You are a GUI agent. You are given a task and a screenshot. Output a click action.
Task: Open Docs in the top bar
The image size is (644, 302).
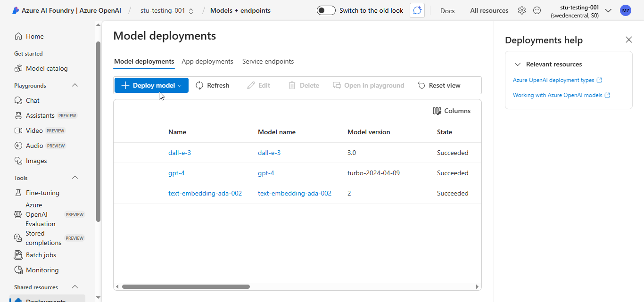pos(447,10)
